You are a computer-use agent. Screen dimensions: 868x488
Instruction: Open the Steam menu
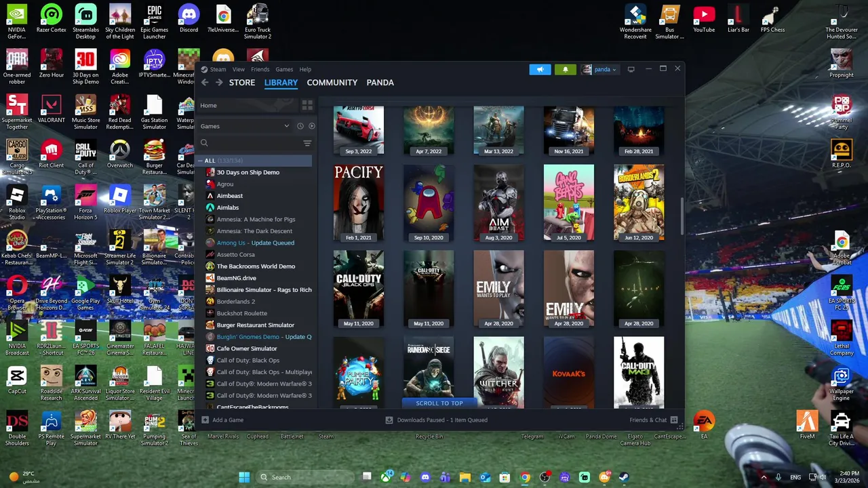click(218, 69)
